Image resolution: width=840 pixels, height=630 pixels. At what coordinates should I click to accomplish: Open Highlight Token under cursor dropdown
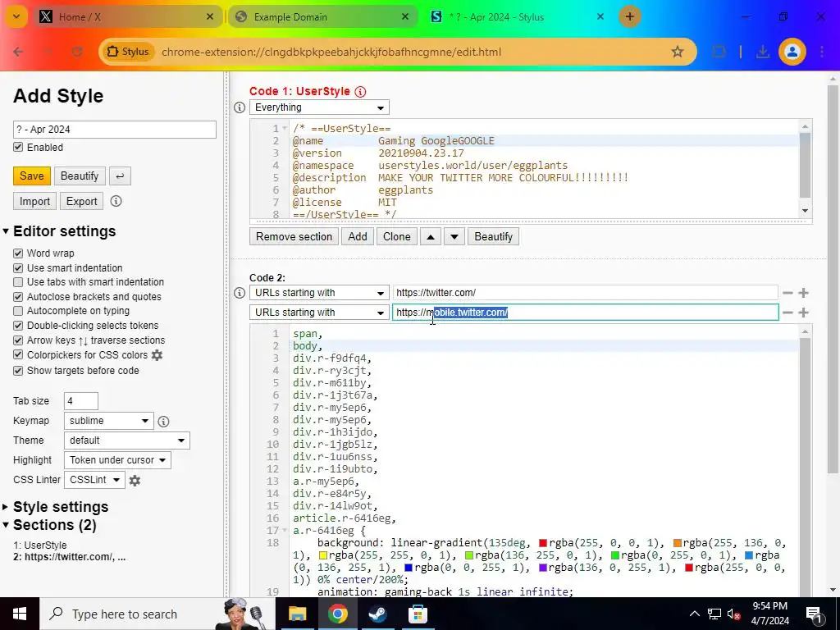click(117, 460)
